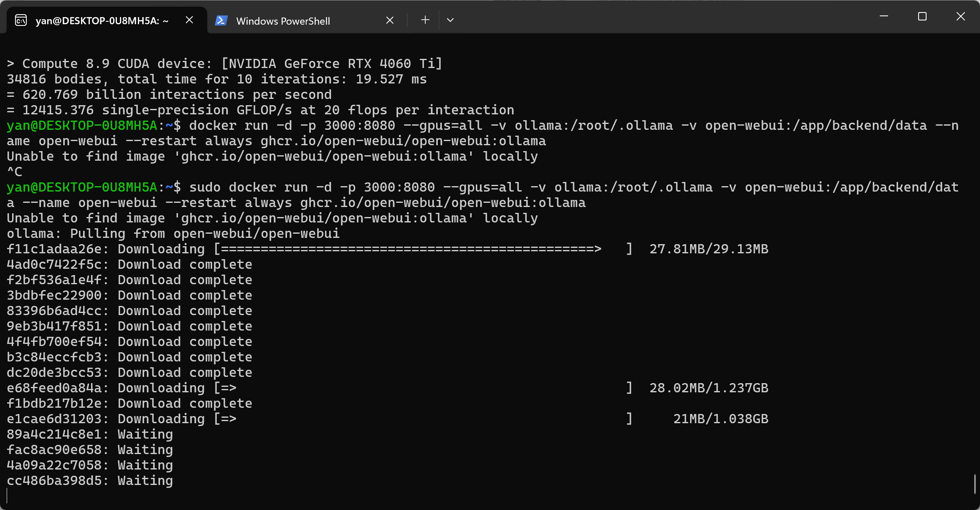Click the sudo docker run command line
This screenshot has width=980, height=510.
click(x=482, y=195)
